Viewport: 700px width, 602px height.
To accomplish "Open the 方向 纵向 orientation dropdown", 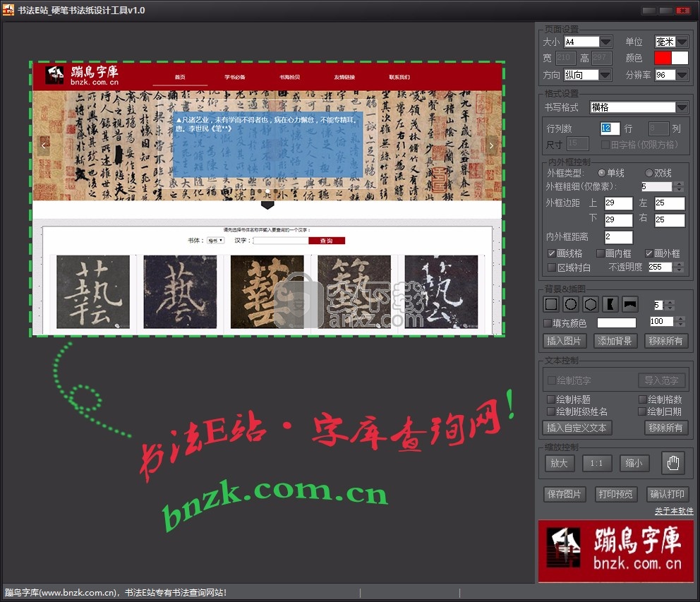I will [605, 75].
